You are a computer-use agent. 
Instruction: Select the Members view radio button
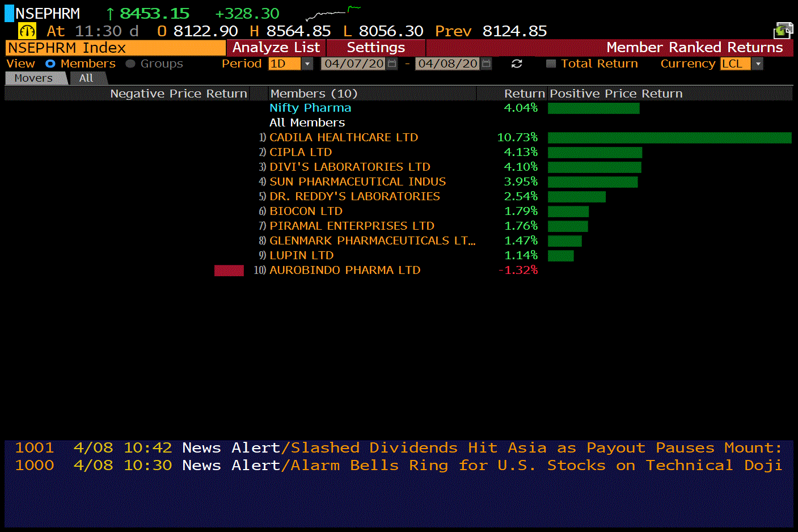pyautogui.click(x=50, y=64)
